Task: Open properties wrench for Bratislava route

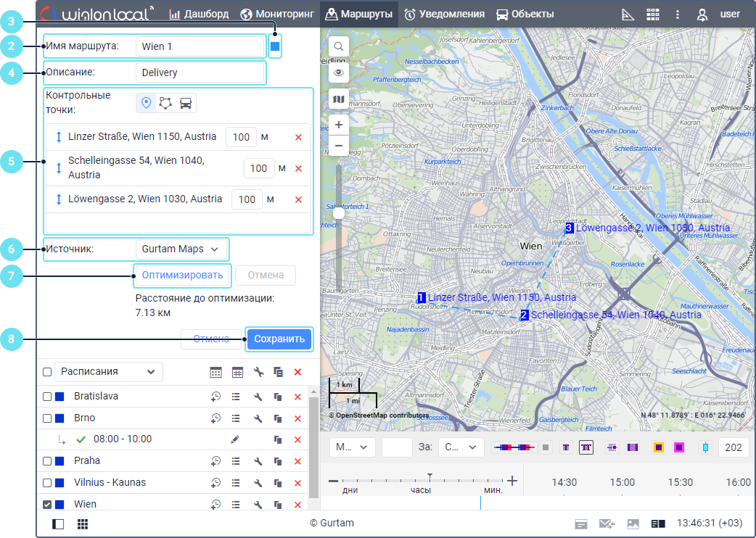Action: pos(258,397)
